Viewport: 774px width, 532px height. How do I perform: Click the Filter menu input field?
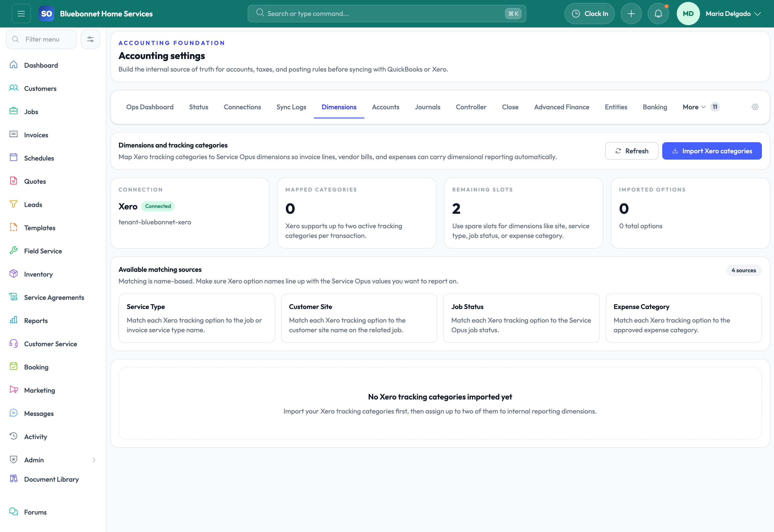click(x=41, y=39)
